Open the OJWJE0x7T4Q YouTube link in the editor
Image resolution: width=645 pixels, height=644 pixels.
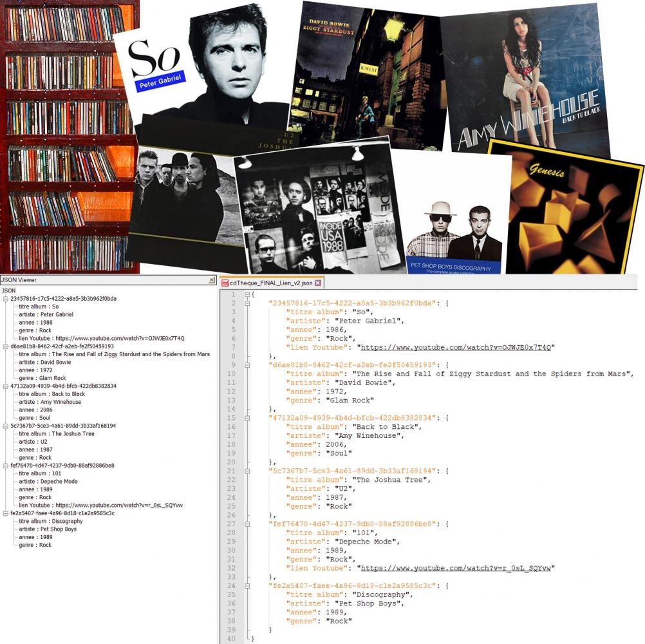pos(456,347)
